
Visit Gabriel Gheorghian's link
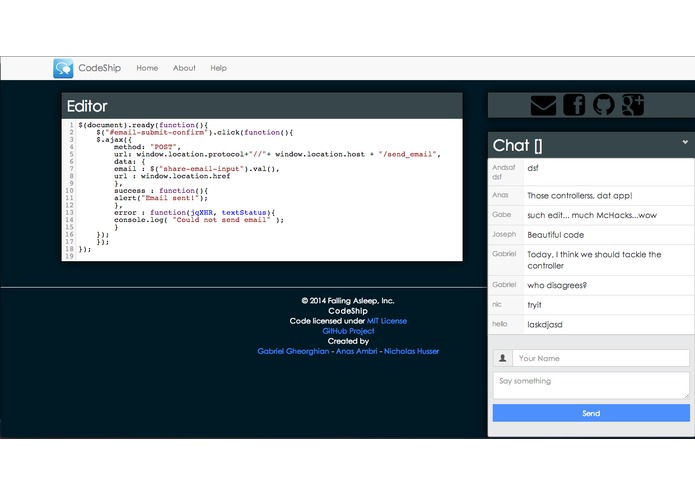(x=293, y=351)
